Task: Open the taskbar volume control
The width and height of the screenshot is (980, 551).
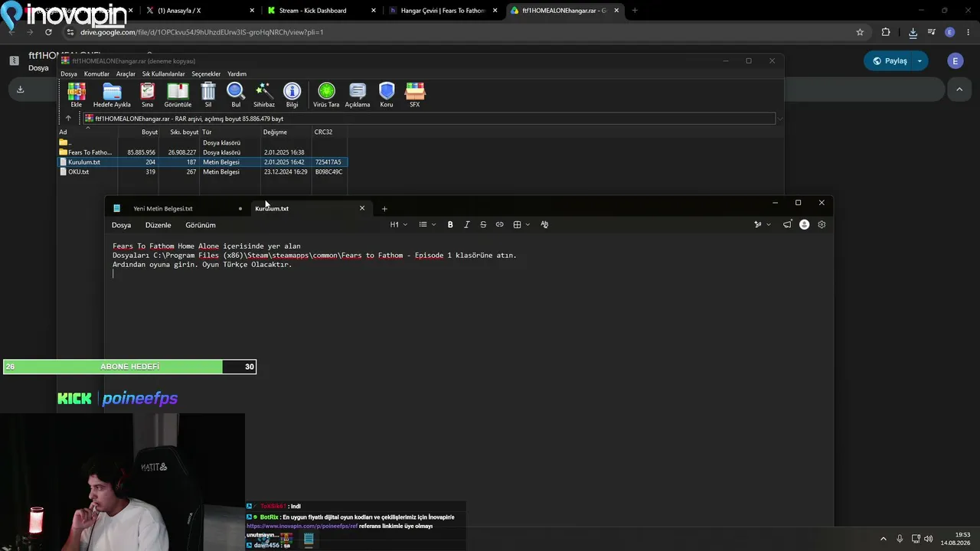Action: (x=929, y=539)
